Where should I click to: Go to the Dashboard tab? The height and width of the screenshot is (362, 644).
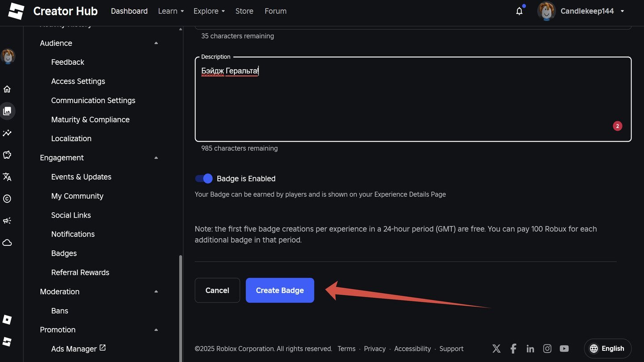129,11
